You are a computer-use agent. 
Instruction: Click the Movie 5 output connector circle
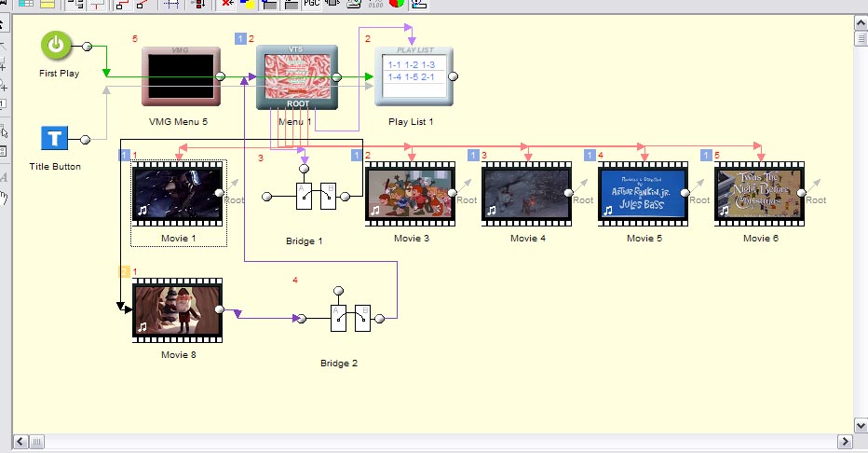(685, 193)
